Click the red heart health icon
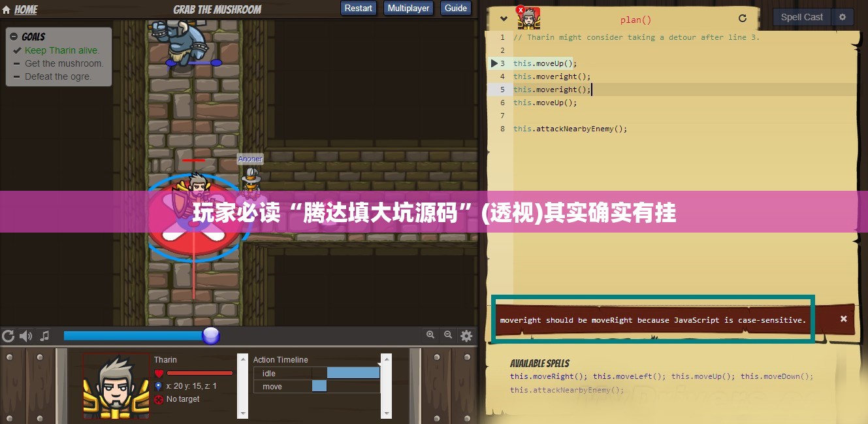Viewport: 868px width, 424px height. pos(159,373)
